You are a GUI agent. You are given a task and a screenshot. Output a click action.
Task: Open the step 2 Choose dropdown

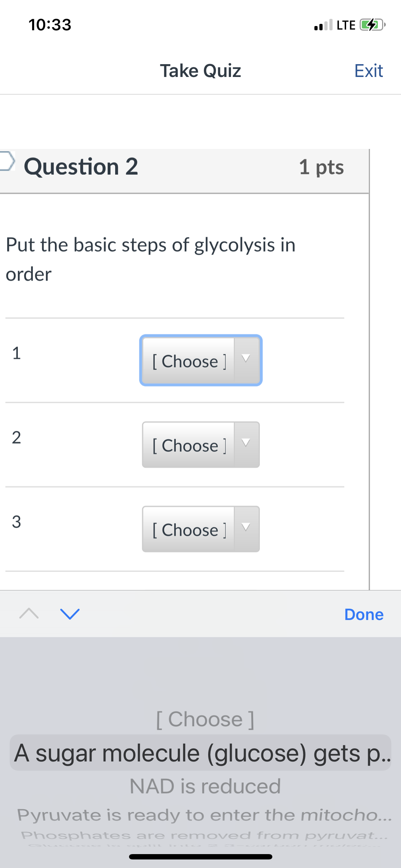click(201, 445)
